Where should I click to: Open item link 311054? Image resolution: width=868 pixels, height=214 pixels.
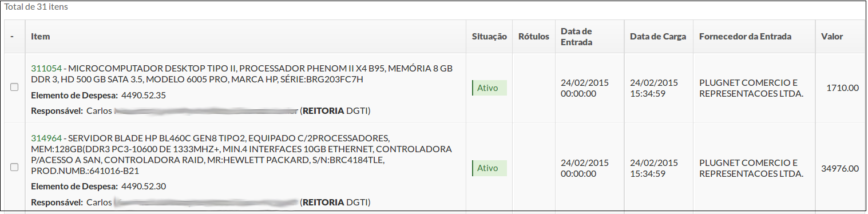click(x=46, y=68)
